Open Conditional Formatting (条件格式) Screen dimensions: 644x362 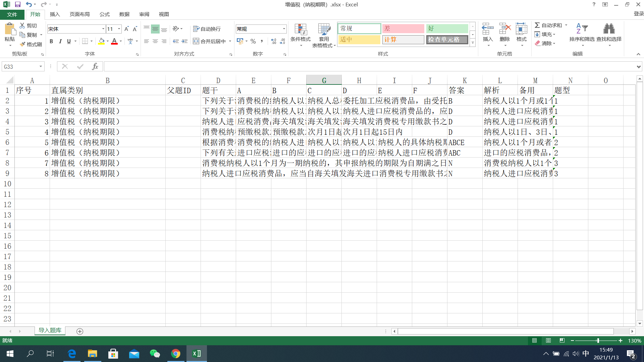(301, 35)
